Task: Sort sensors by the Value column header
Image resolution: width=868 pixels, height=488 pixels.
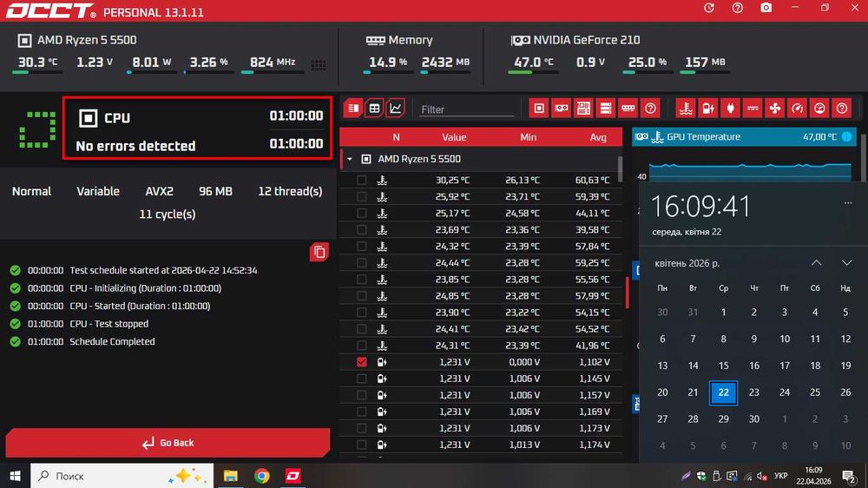Action: (454, 137)
